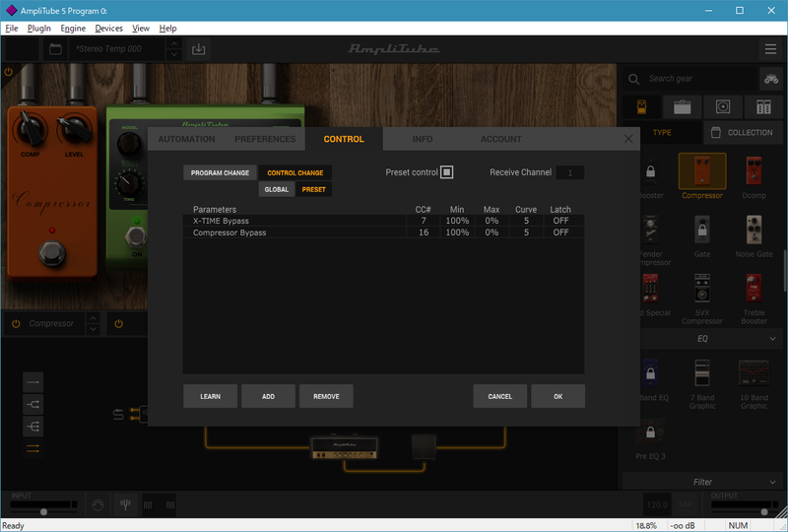Select the cabinet gear category icon
Image resolution: width=788 pixels, height=532 pixels.
(x=723, y=106)
